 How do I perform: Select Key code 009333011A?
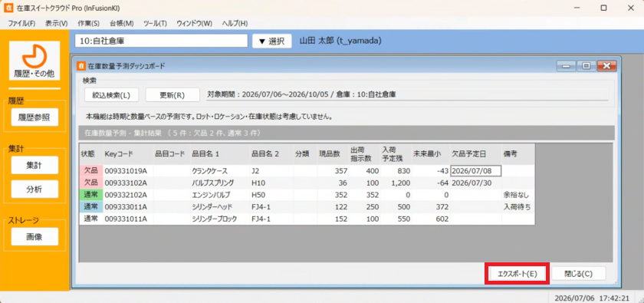point(128,207)
